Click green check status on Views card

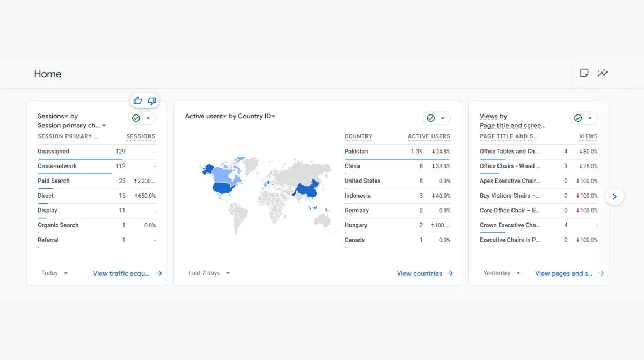click(578, 118)
